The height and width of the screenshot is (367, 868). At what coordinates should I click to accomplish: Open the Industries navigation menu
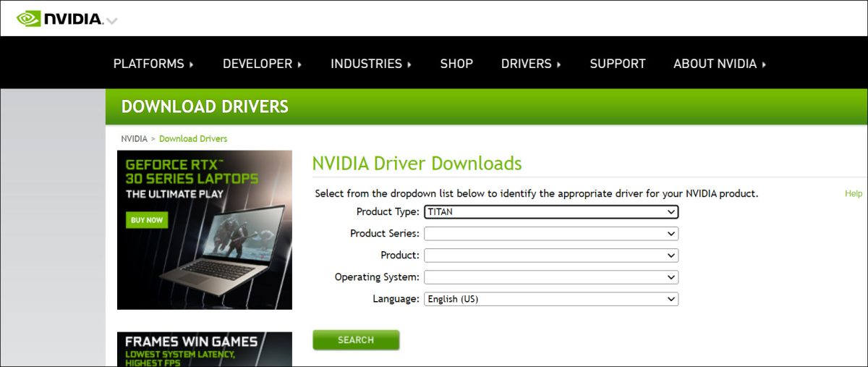coord(370,64)
